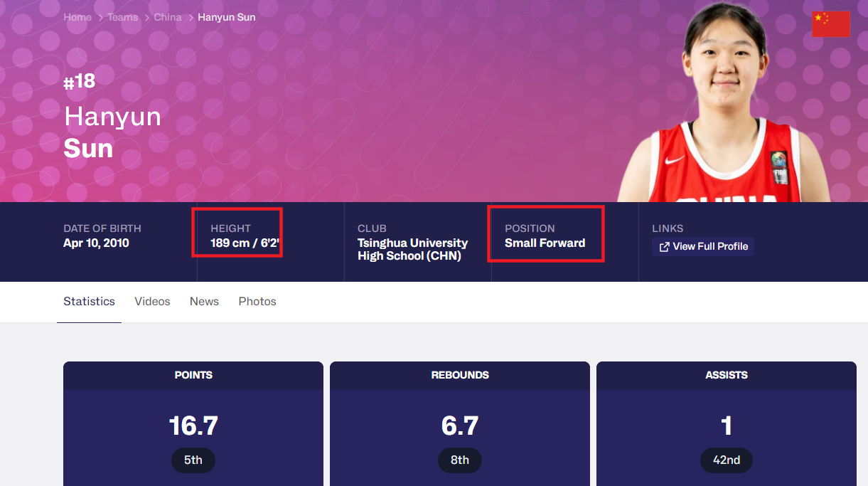
Task: Click the 8th rank badge under rebounds
Action: pyautogui.click(x=460, y=460)
